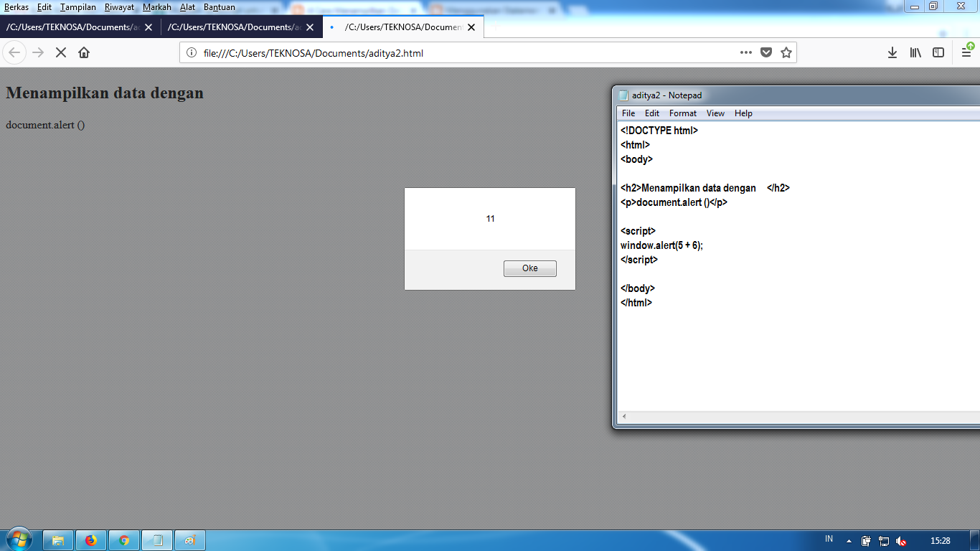Viewport: 980px width, 551px height.
Task: Open the Markah menu
Action: 157,7
